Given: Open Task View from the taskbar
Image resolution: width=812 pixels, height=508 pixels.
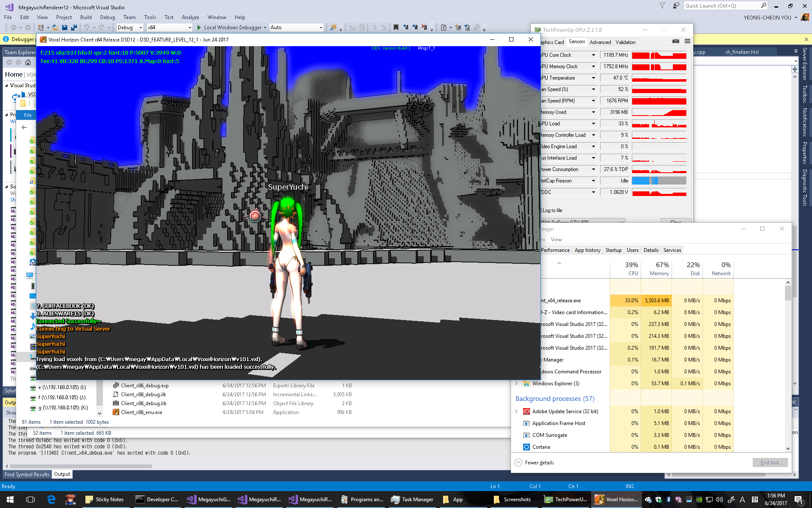Looking at the screenshot, I should tap(30, 500).
